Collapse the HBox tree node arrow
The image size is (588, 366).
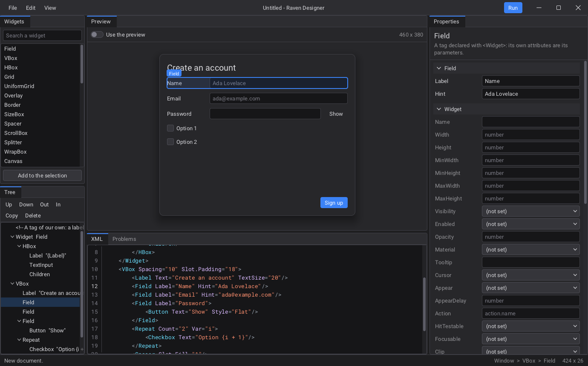(x=19, y=246)
